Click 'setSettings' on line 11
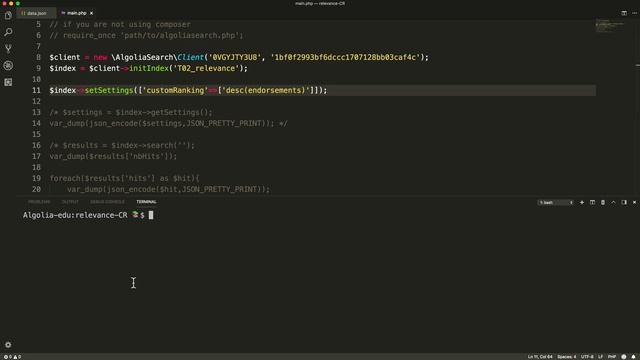The width and height of the screenshot is (640, 360). click(x=109, y=90)
